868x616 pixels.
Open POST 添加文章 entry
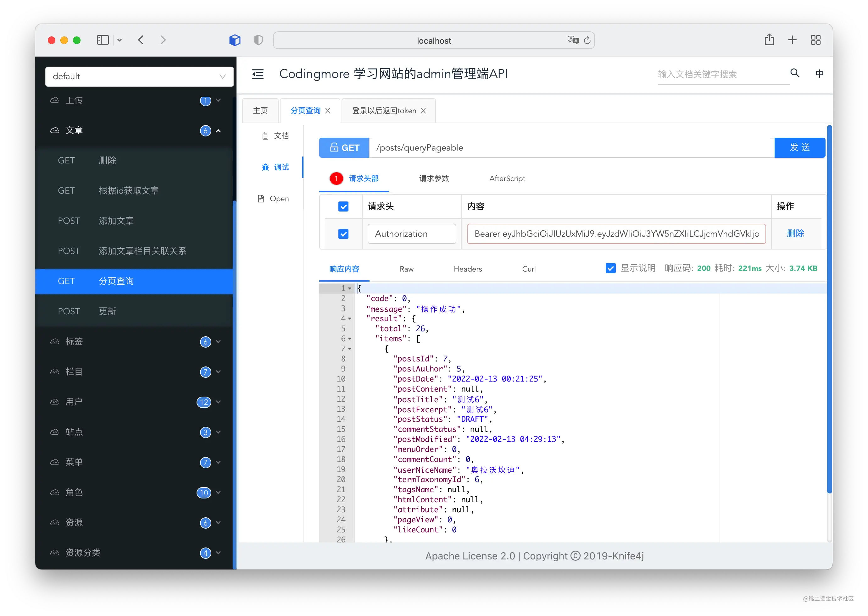pyautogui.click(x=134, y=221)
